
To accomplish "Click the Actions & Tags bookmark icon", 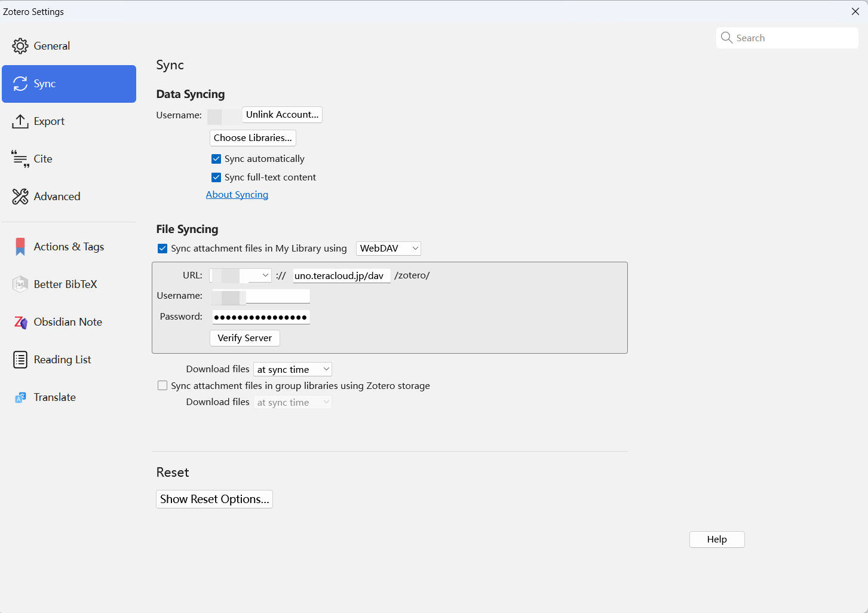I will pyautogui.click(x=20, y=247).
